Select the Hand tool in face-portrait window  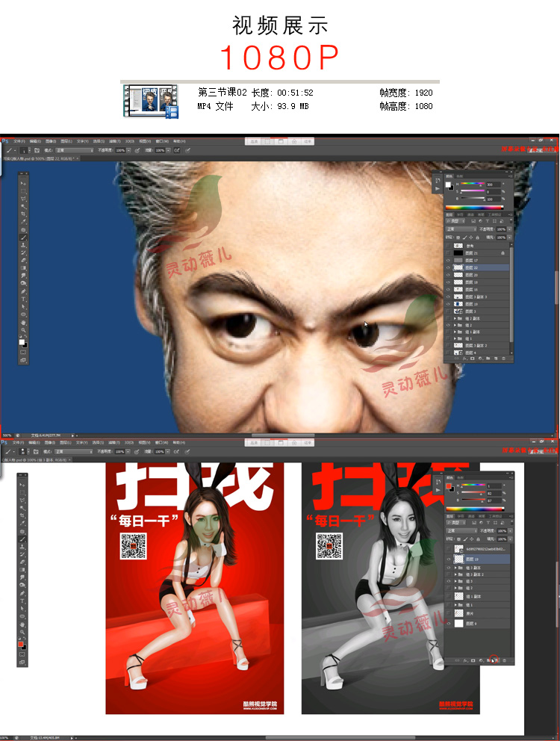(23, 323)
